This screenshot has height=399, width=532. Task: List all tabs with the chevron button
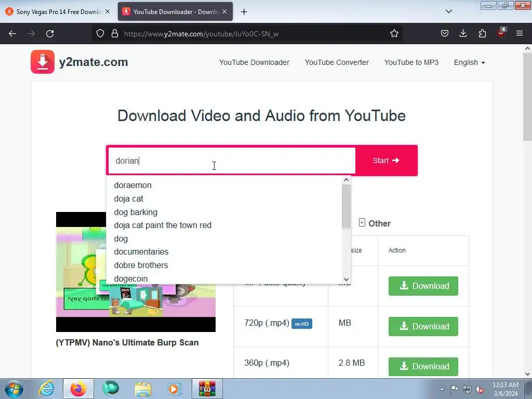click(x=448, y=11)
